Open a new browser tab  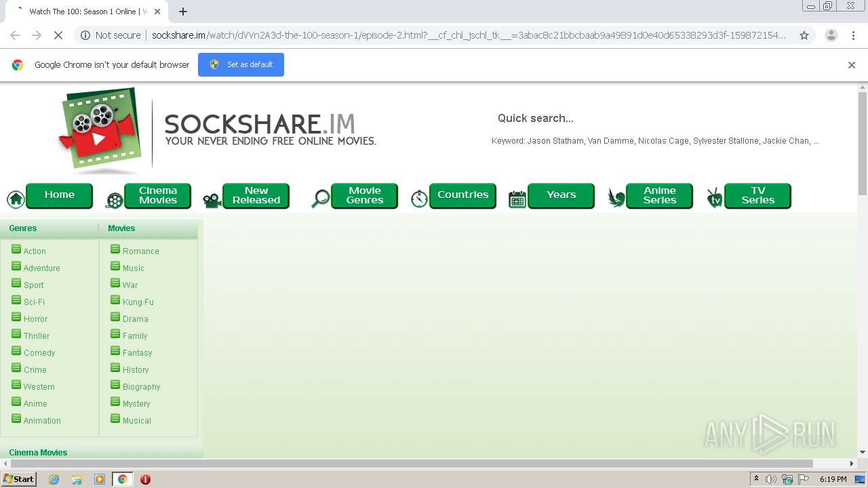(183, 12)
